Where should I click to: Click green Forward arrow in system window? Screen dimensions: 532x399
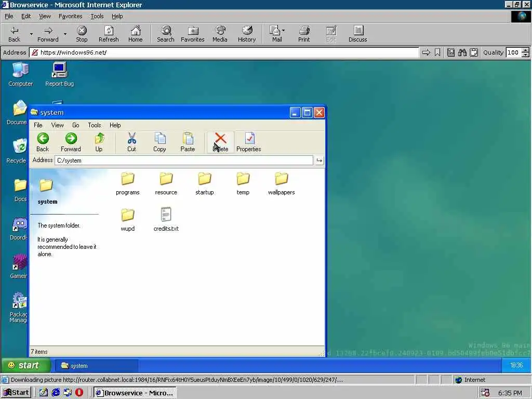coord(71,142)
